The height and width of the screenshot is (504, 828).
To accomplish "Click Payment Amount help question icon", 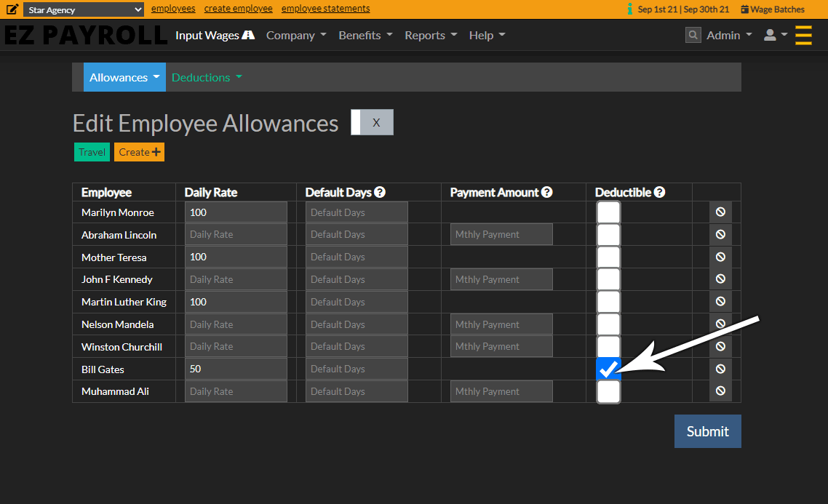I will click(x=547, y=193).
